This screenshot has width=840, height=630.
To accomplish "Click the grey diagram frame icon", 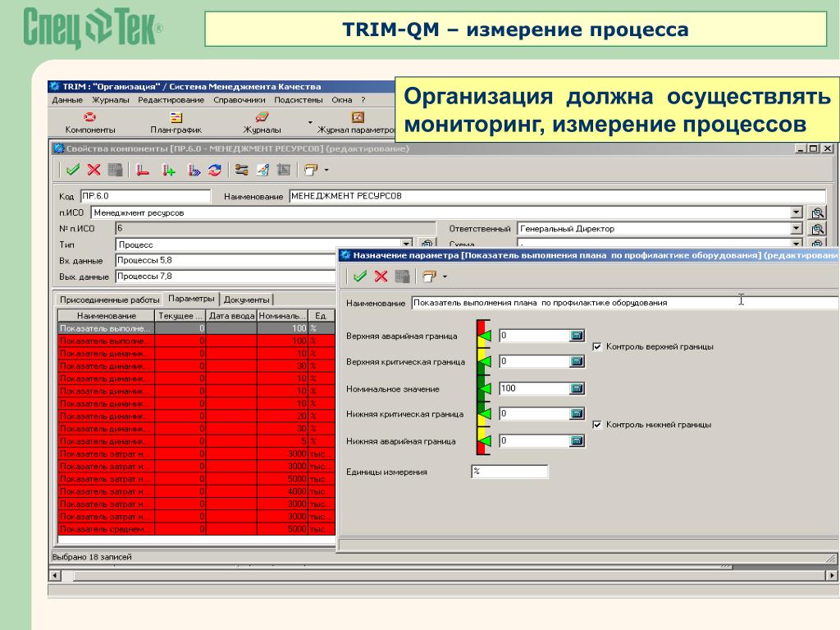I will tap(283, 171).
